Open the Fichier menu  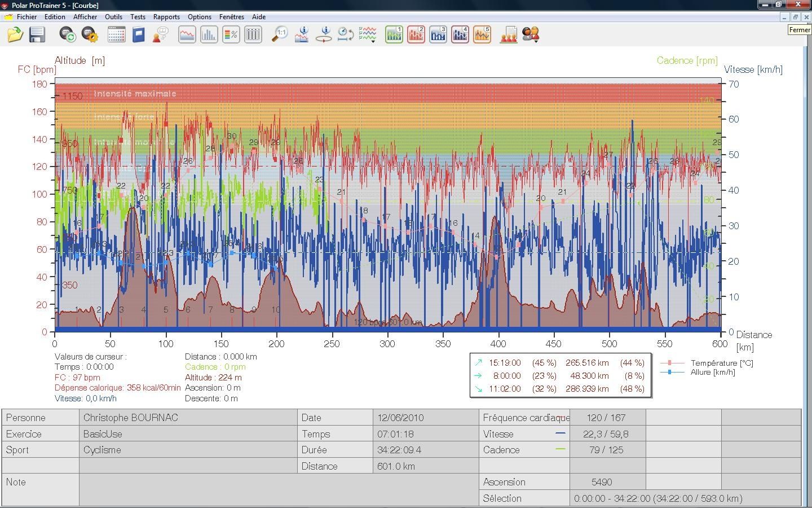[x=27, y=17]
